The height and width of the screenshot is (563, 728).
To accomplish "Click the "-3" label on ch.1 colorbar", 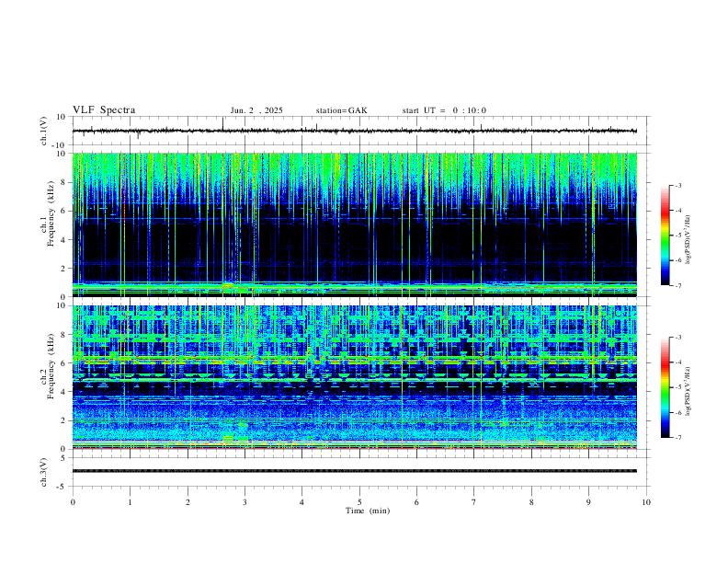I will tap(677, 185).
